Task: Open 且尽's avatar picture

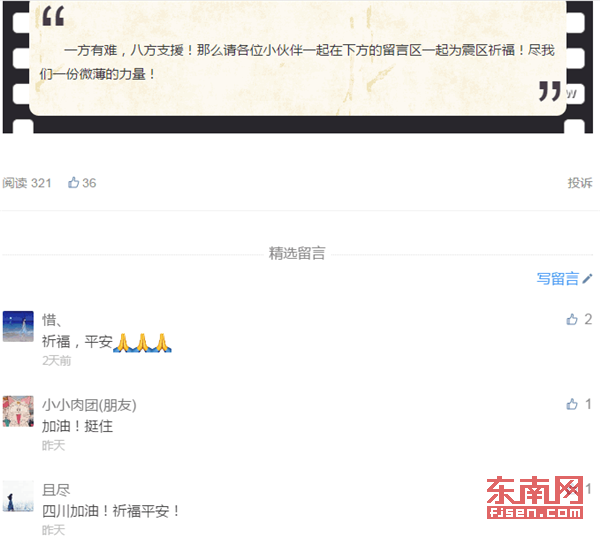Action: coord(18,496)
